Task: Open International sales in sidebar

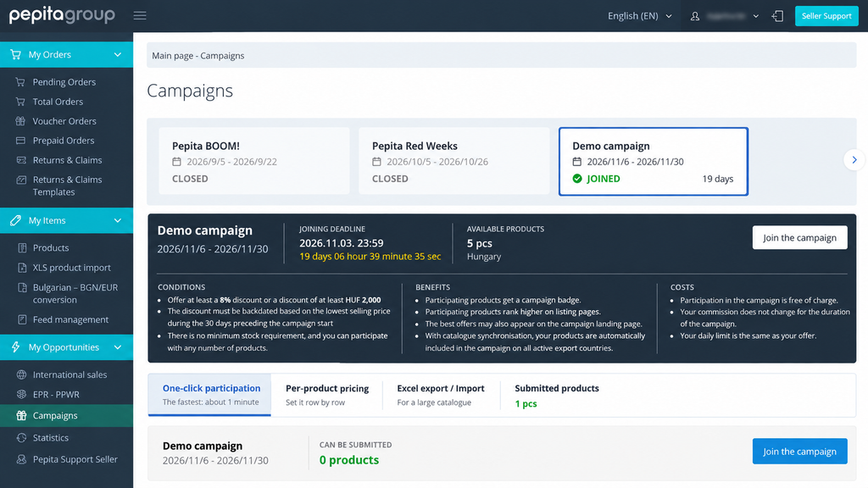Action: [x=70, y=374]
